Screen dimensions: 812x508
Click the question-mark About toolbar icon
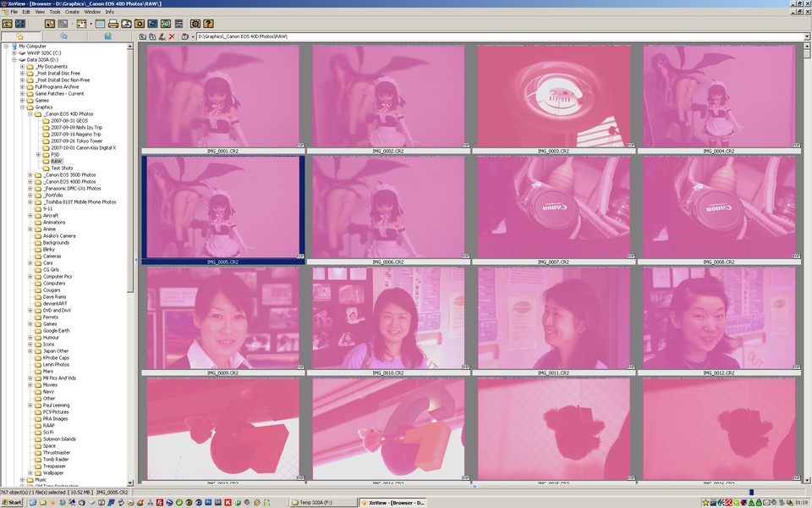208,24
